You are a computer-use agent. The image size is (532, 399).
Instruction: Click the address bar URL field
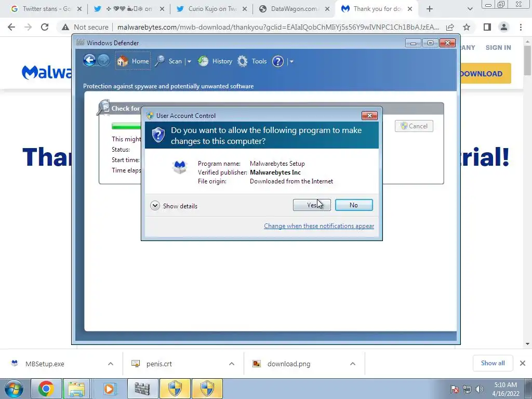coord(278,27)
